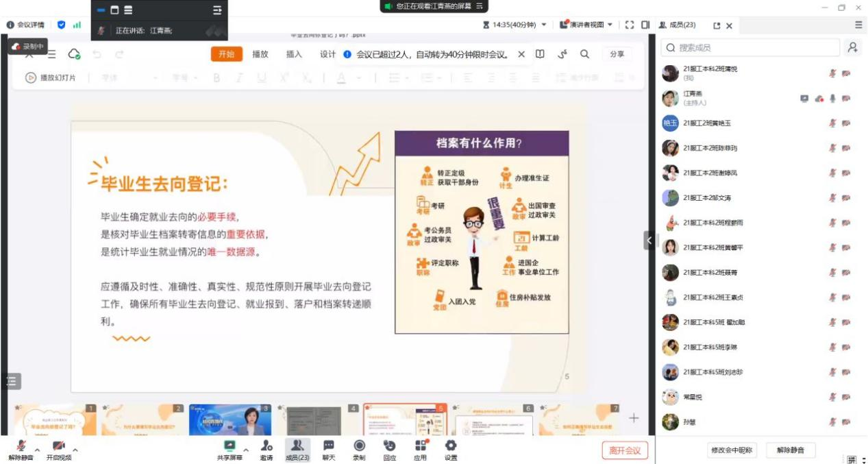Open the 应用 apps icon

point(420,447)
